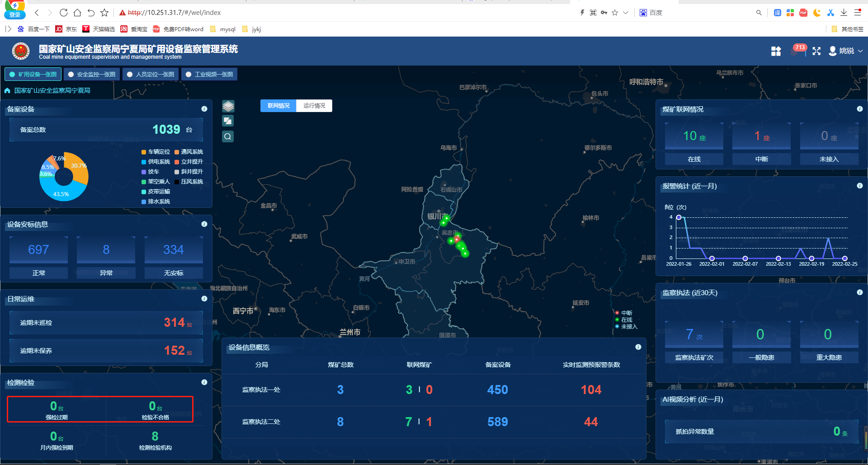Open info icon of 设备信息概览 panel
868x465 pixels.
[x=638, y=347]
